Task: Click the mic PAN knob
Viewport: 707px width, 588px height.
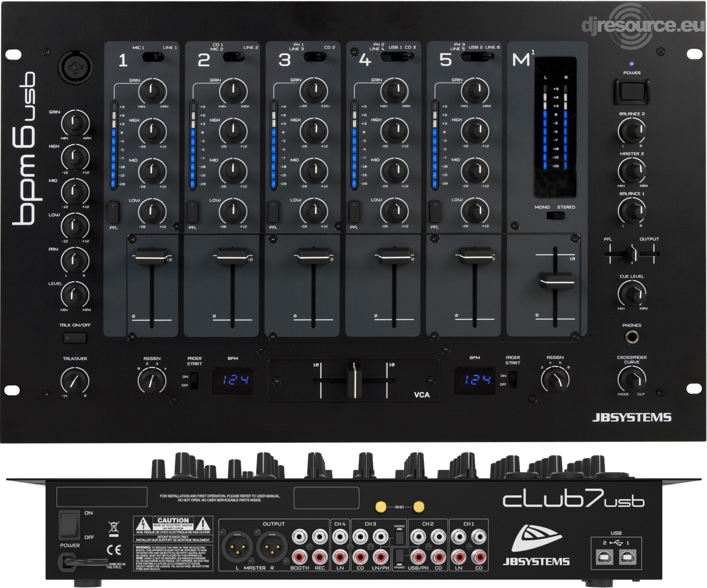Action: [x=75, y=260]
